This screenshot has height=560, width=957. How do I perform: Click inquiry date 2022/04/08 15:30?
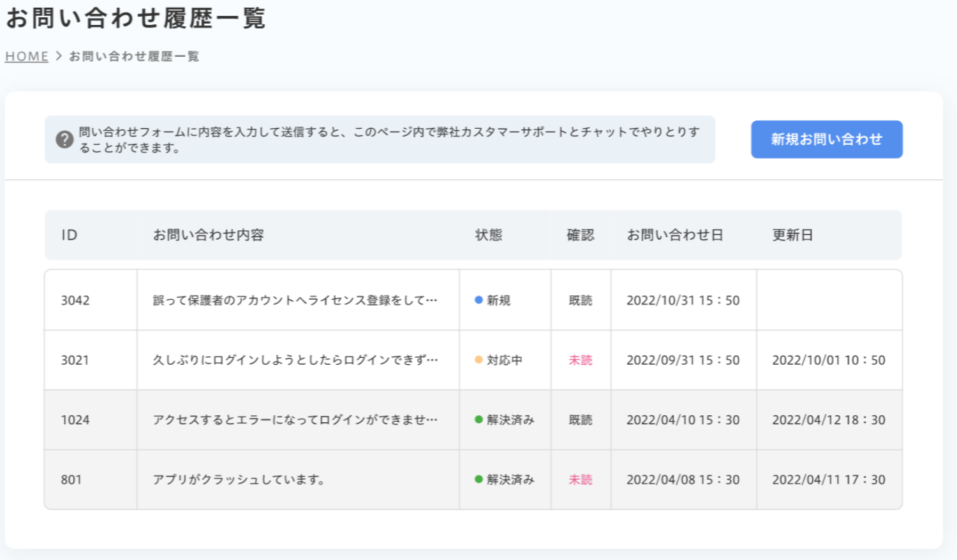coord(683,480)
